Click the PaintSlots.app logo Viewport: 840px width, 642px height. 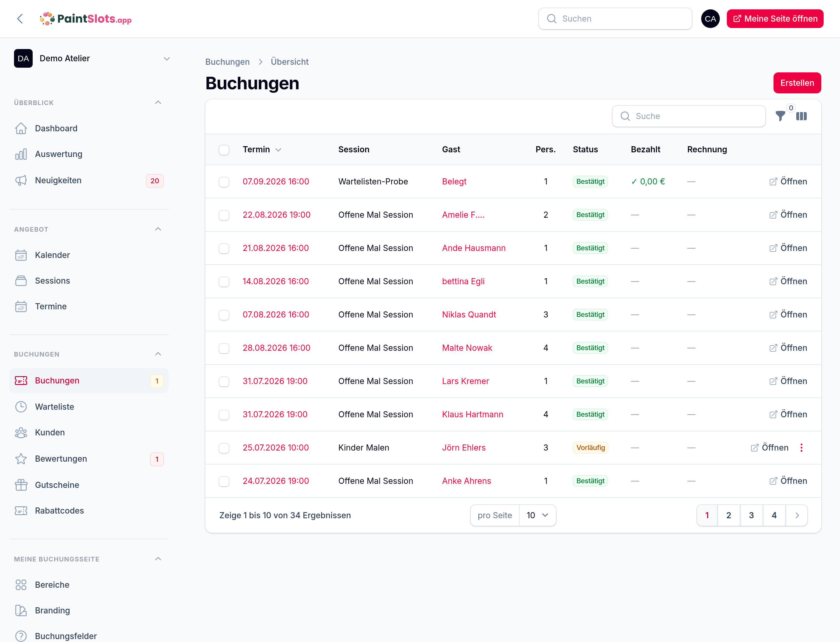[86, 19]
